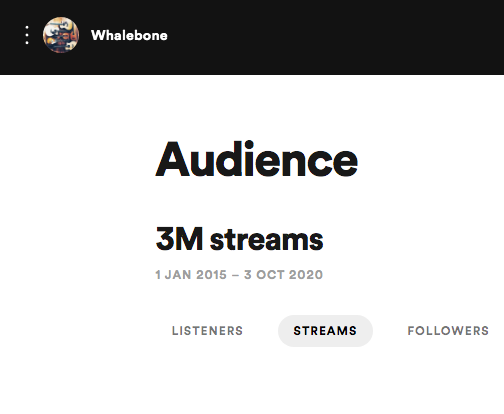Select the Streams tab
This screenshot has width=504, height=414.
[x=325, y=331]
